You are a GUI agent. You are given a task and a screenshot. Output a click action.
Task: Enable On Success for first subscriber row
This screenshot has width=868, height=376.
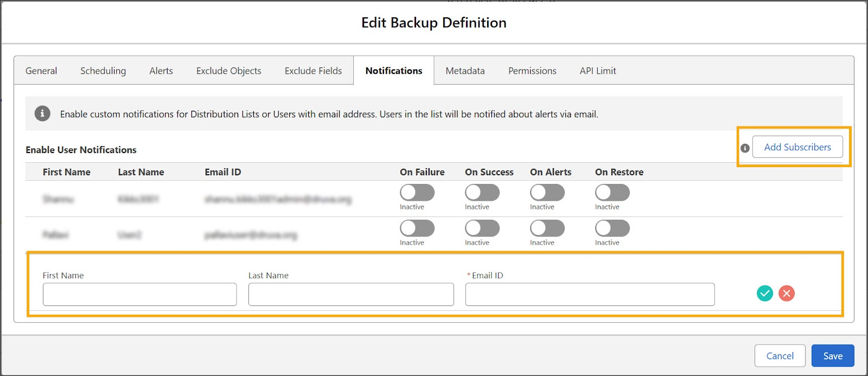click(482, 193)
